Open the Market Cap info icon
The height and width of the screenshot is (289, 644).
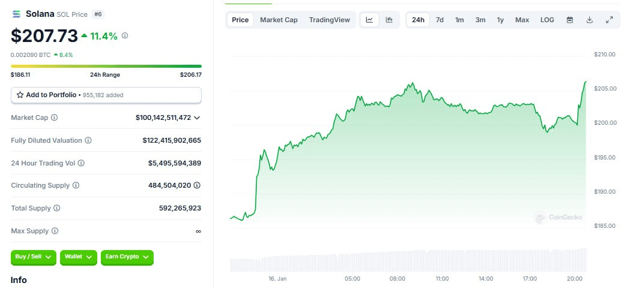pos(54,118)
